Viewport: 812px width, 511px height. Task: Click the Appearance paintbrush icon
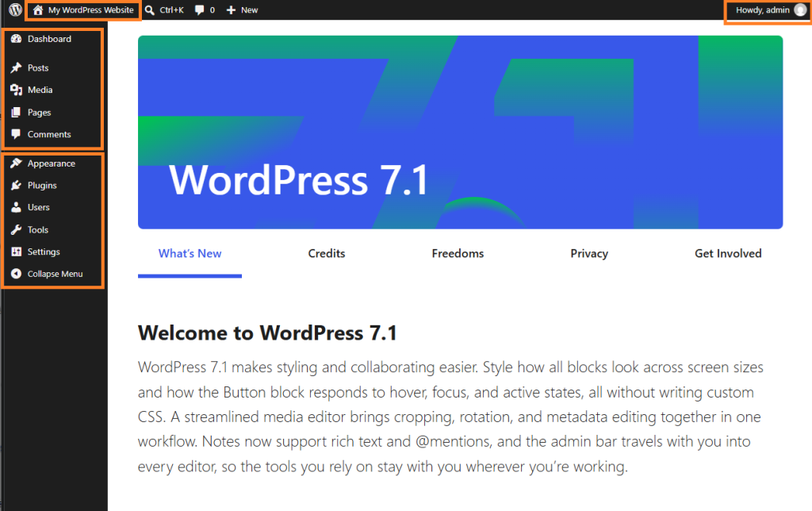pos(16,163)
